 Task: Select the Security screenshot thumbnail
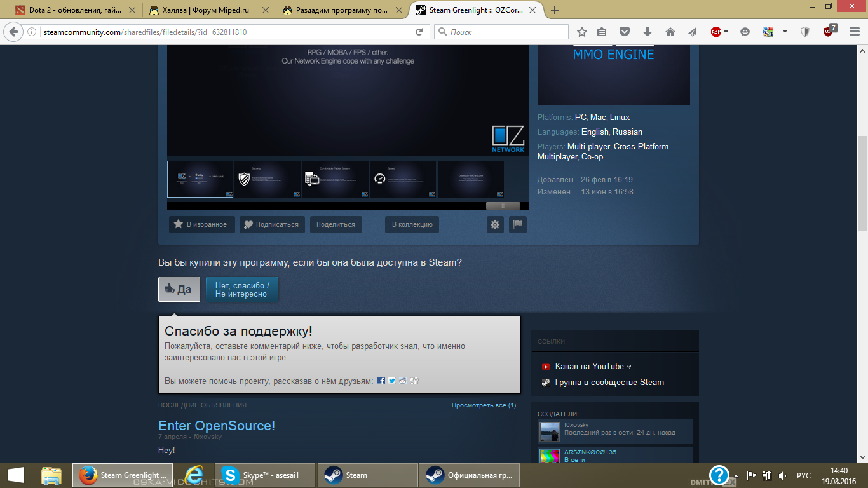coord(268,179)
